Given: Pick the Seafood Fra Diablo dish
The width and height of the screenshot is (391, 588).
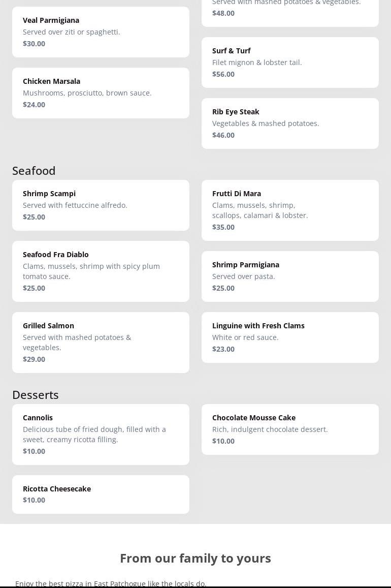Looking at the screenshot, I should [x=101, y=271].
